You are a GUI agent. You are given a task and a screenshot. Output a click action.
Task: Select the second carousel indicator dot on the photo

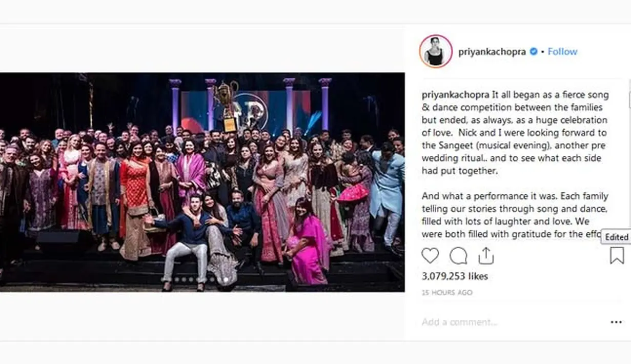[183, 279]
